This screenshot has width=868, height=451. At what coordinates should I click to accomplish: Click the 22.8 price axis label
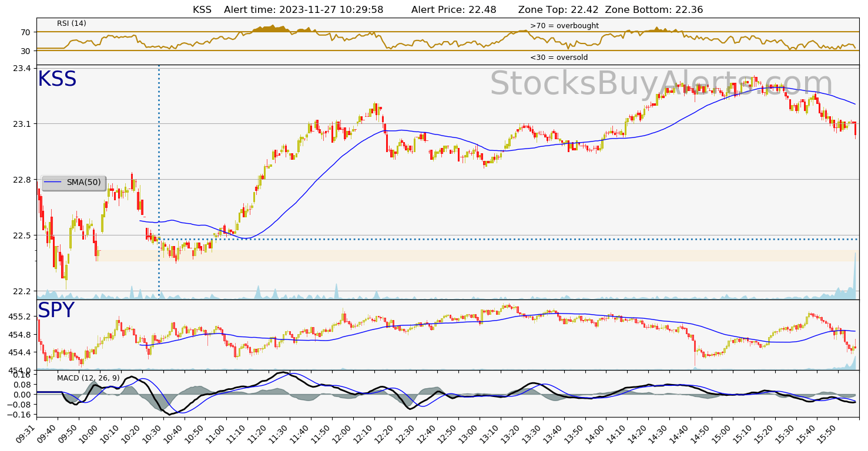point(21,180)
